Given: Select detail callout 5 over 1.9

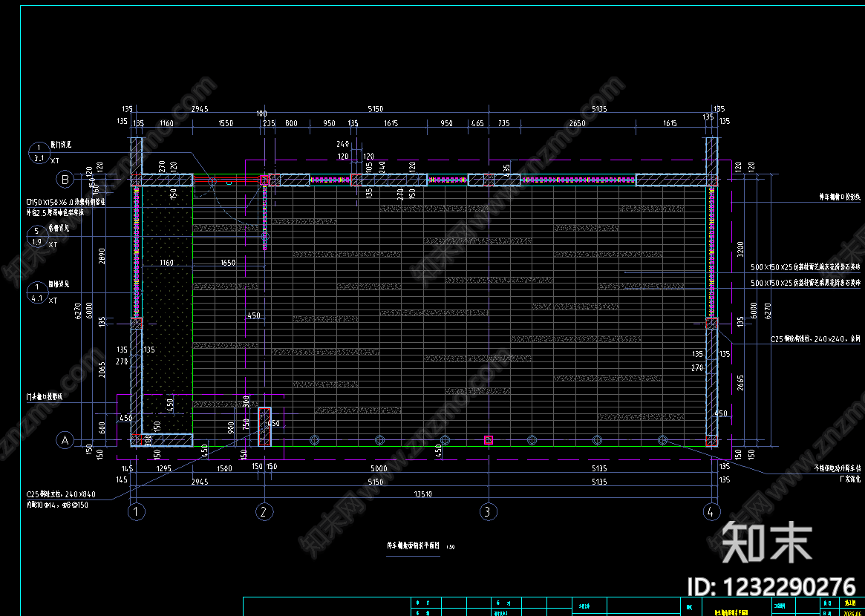Looking at the screenshot, I should pyautogui.click(x=38, y=236).
